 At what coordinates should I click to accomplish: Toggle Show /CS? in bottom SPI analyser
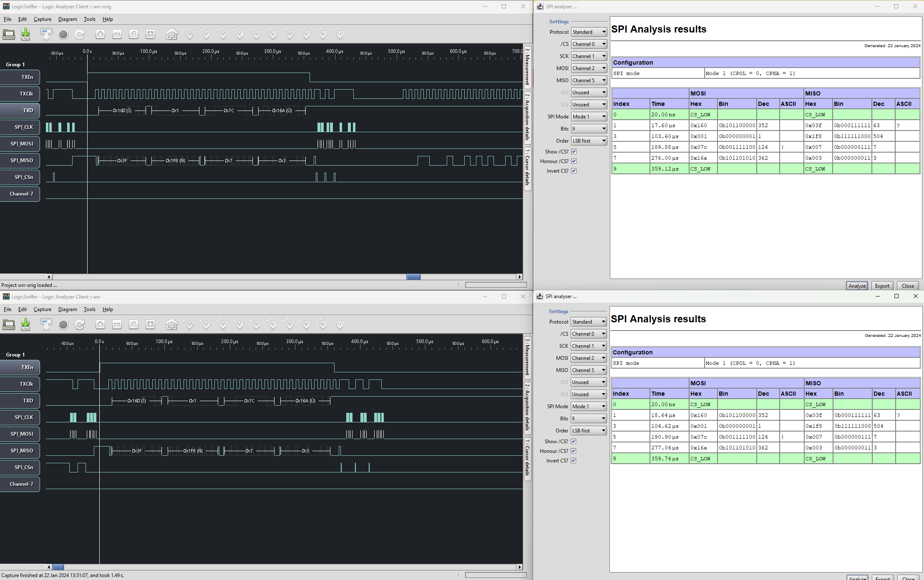574,442
